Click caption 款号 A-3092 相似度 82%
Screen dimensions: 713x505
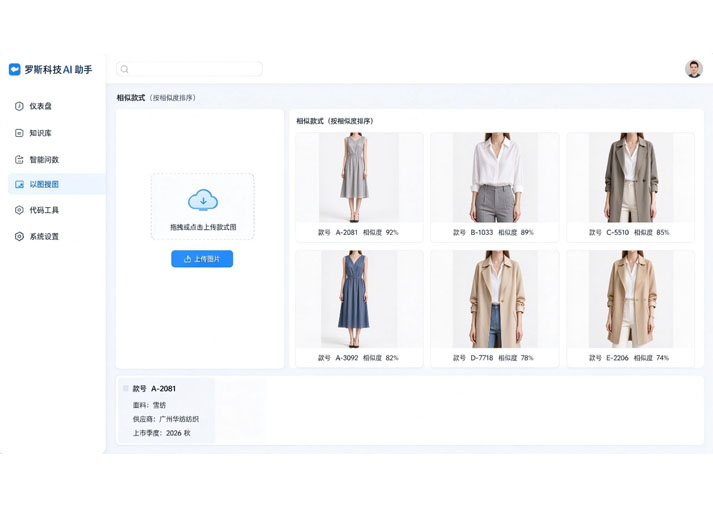coord(358,358)
